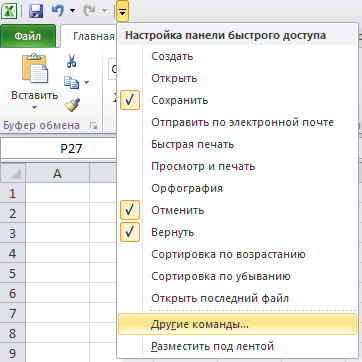This screenshot has height=362, width=362.
Task: Click the Undo arrow icon
Action: click(58, 11)
